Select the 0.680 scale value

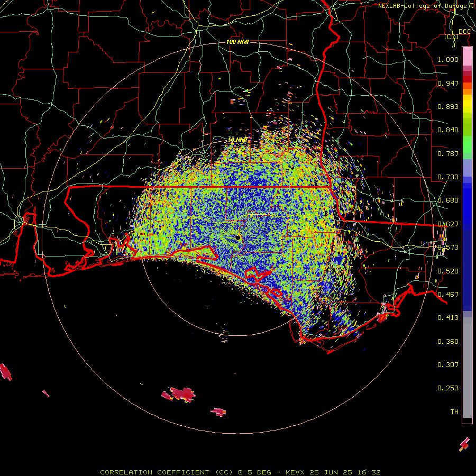click(448, 200)
